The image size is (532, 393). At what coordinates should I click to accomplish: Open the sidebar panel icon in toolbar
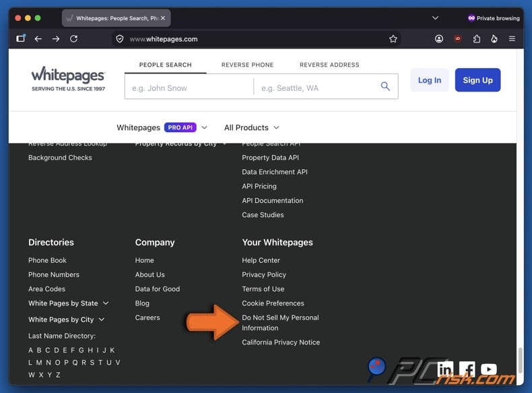tap(21, 38)
